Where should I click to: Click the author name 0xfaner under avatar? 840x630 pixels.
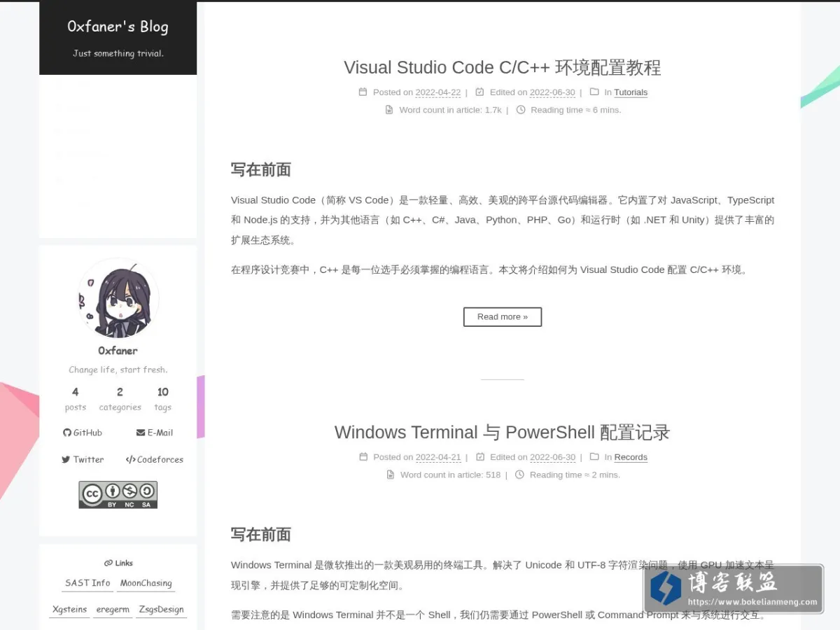(118, 351)
